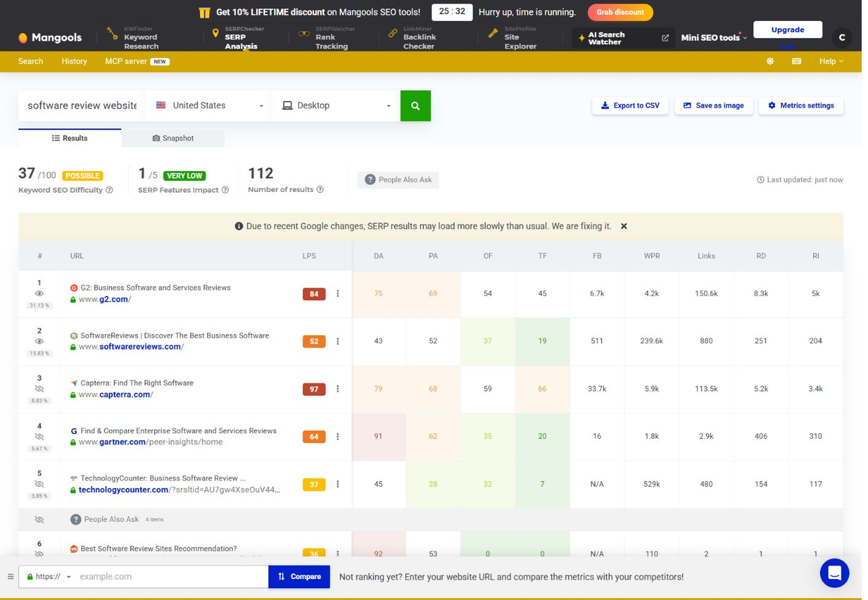The image size is (868, 600).
Task: Open the United States location dropdown
Action: point(209,106)
